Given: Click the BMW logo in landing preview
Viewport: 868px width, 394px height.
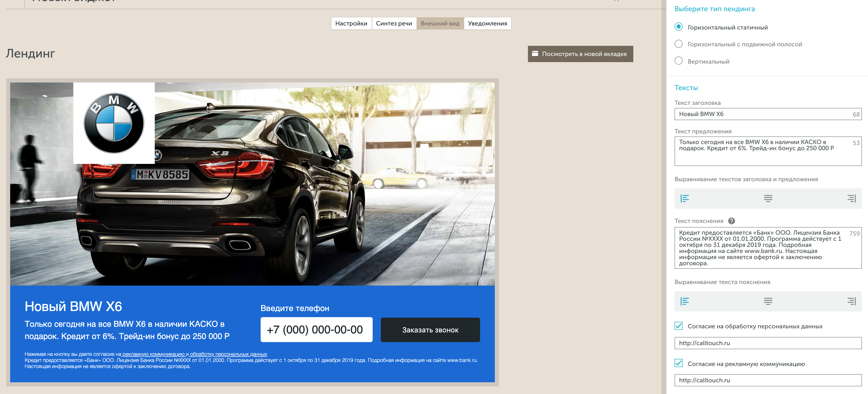Looking at the screenshot, I should [114, 123].
